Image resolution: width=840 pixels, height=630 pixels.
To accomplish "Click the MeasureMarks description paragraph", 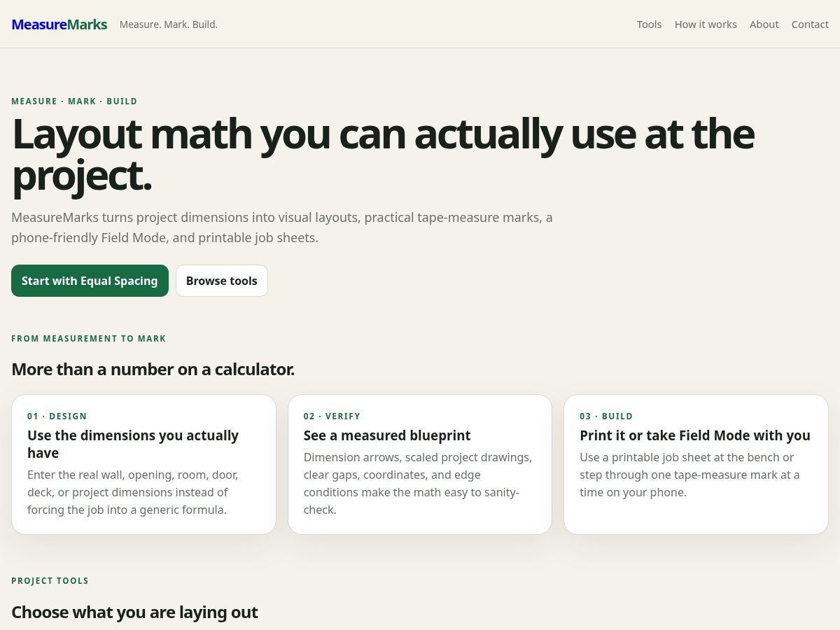I will [x=282, y=227].
